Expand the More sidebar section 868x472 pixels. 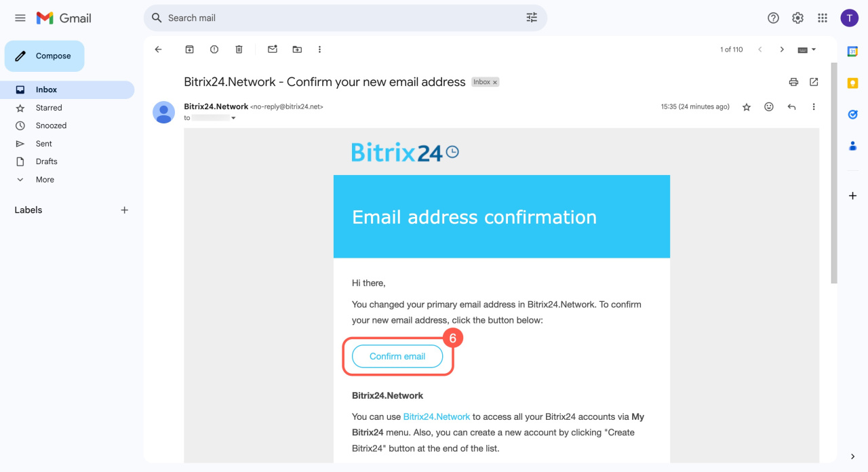(45, 180)
